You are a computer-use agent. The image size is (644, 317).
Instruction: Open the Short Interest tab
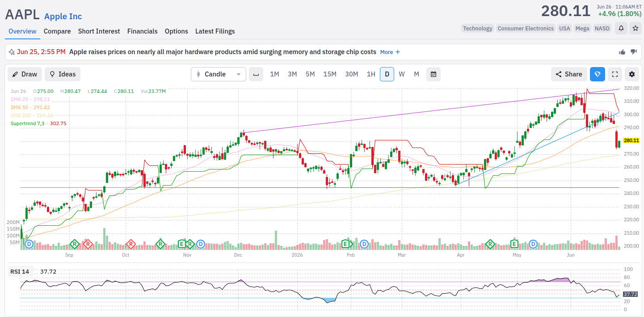[99, 31]
